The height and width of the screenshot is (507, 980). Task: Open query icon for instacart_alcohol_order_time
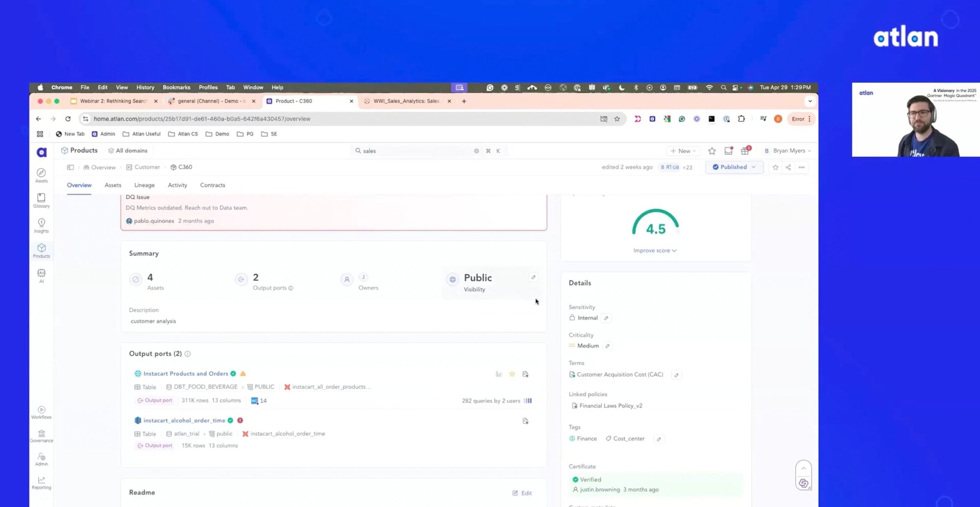(525, 421)
